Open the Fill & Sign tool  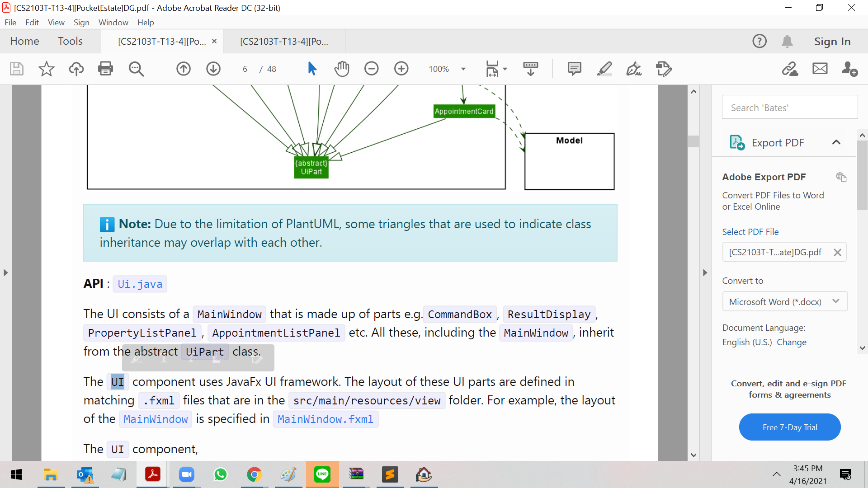634,69
